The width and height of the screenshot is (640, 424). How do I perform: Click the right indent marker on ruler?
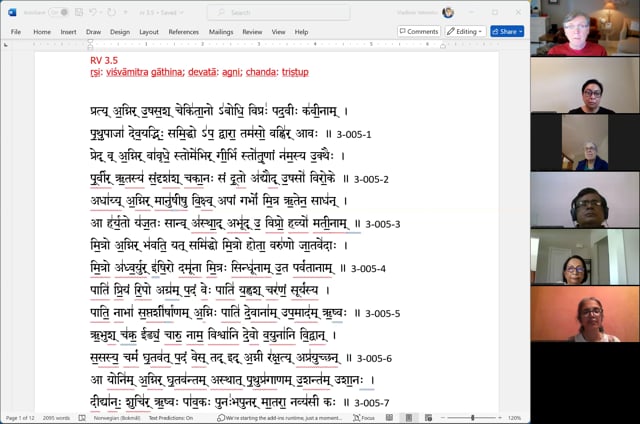tap(442, 45)
